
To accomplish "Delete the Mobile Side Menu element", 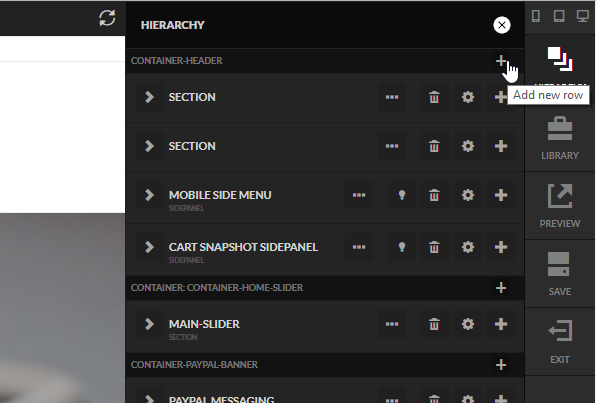I will pyautogui.click(x=434, y=195).
